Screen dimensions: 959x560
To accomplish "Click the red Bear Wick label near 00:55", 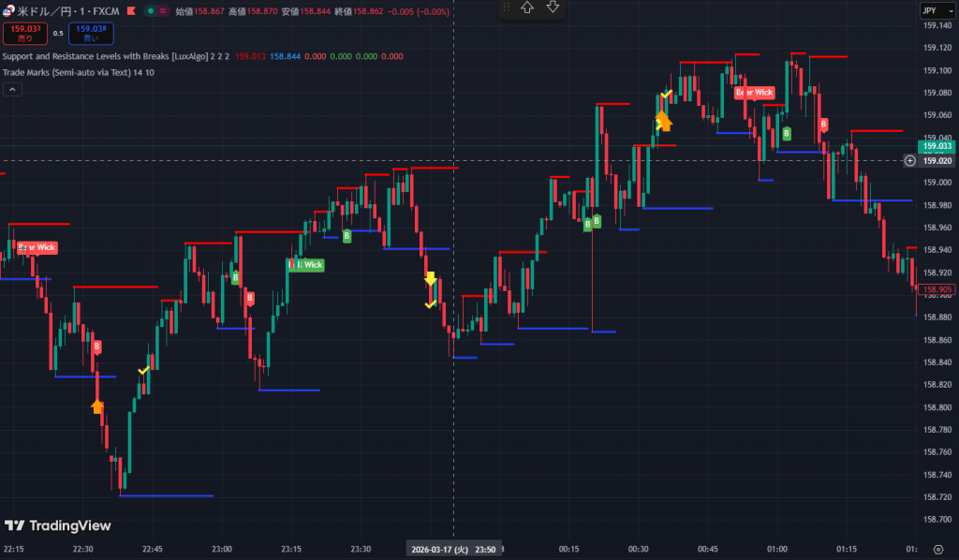I will pos(754,93).
